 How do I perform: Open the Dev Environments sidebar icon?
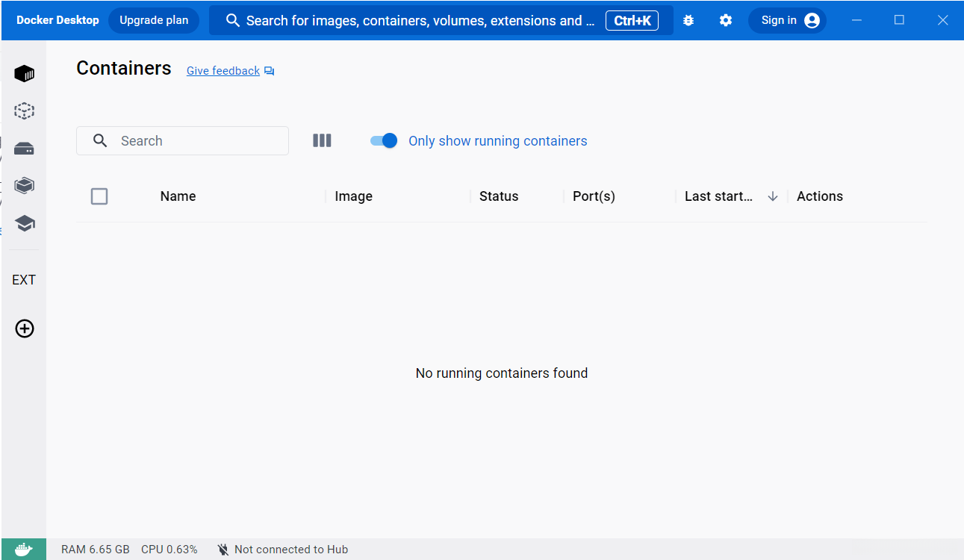pos(25,185)
